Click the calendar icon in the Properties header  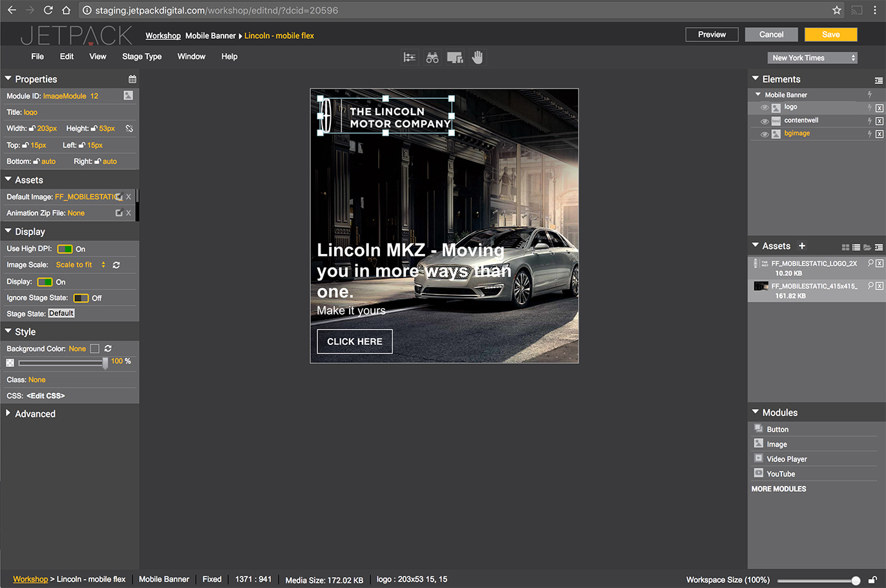pyautogui.click(x=132, y=79)
